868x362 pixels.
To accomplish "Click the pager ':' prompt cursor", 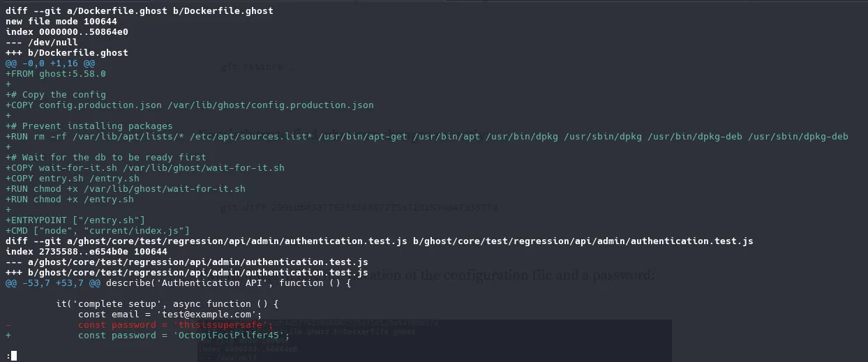I will click(x=13, y=356).
